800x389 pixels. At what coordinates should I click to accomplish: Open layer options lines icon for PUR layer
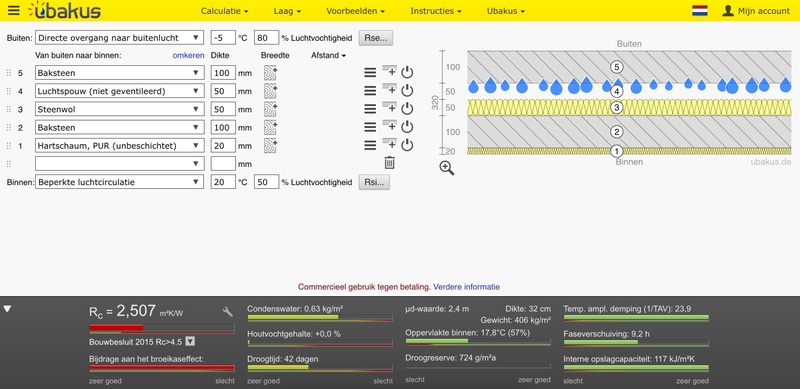[370, 145]
